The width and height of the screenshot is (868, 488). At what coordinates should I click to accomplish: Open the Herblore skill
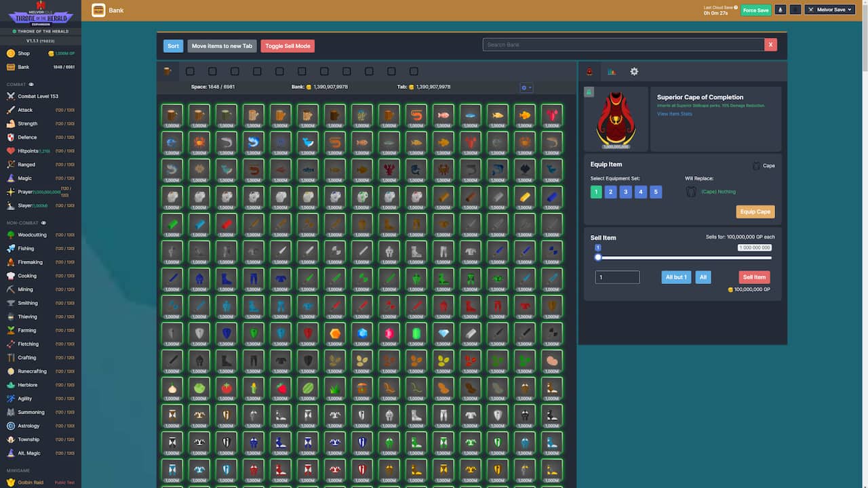pyautogui.click(x=41, y=385)
